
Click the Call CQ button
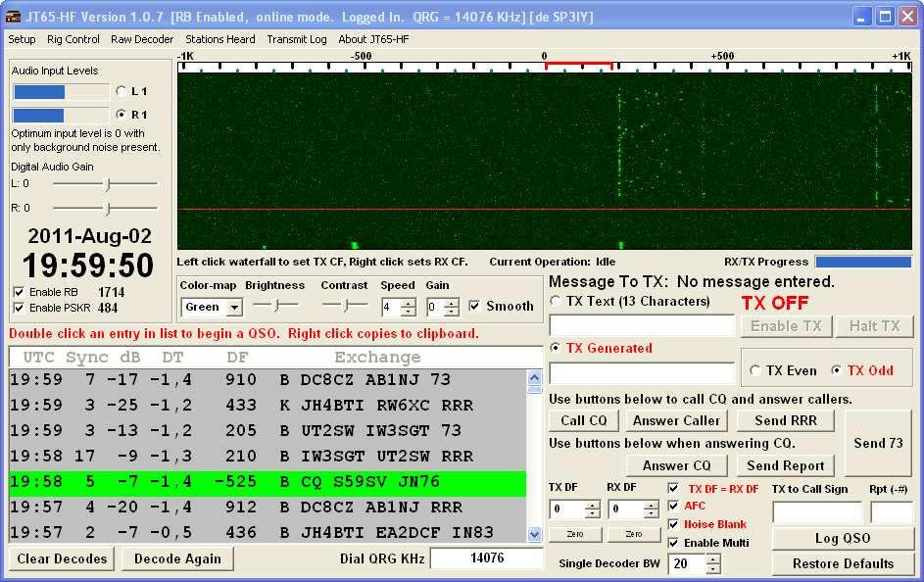click(x=583, y=420)
